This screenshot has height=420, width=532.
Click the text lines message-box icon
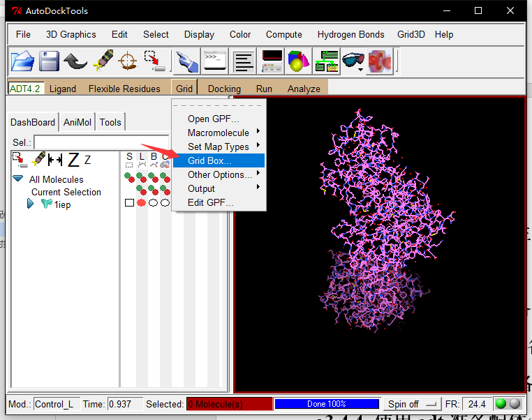(x=243, y=61)
